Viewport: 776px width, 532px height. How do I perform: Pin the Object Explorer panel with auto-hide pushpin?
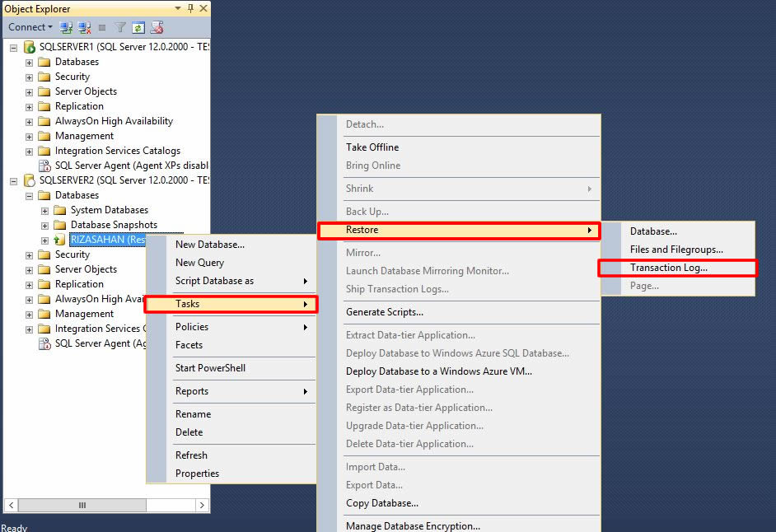(x=189, y=9)
